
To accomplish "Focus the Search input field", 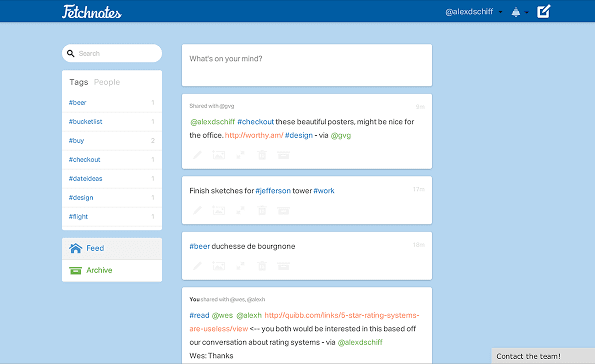I will 112,53.
